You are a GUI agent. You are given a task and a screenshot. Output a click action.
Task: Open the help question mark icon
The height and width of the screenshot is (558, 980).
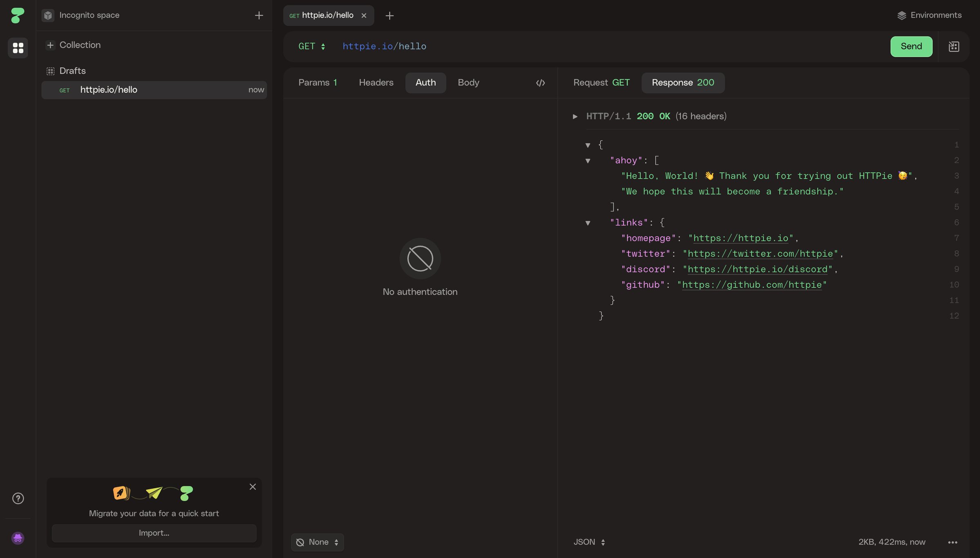pyautogui.click(x=18, y=498)
